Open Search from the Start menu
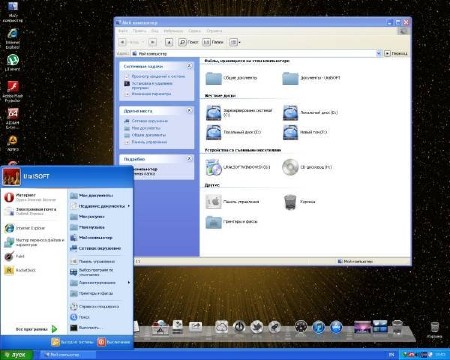Screen dimensions: 450x360 [x=80, y=317]
